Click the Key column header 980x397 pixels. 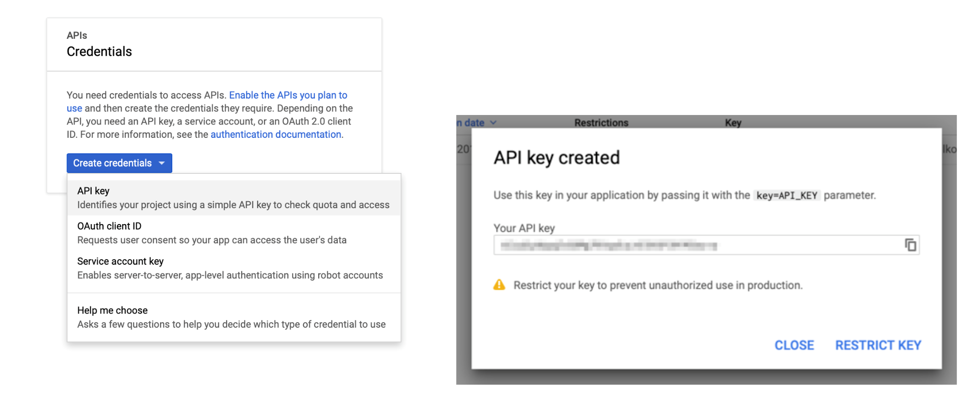click(x=733, y=123)
